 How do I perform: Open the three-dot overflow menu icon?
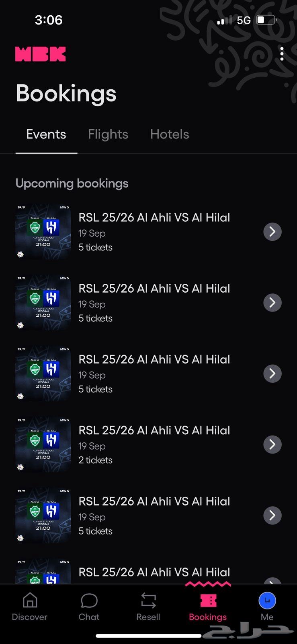click(x=282, y=54)
